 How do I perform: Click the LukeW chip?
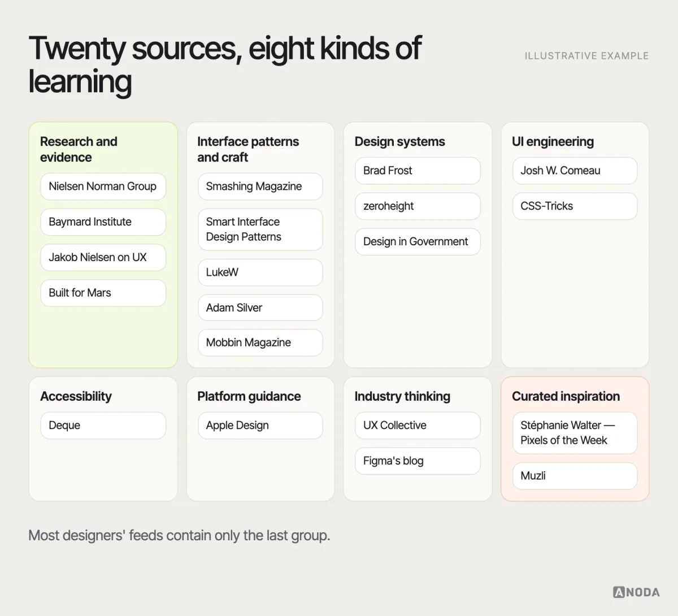[260, 272]
